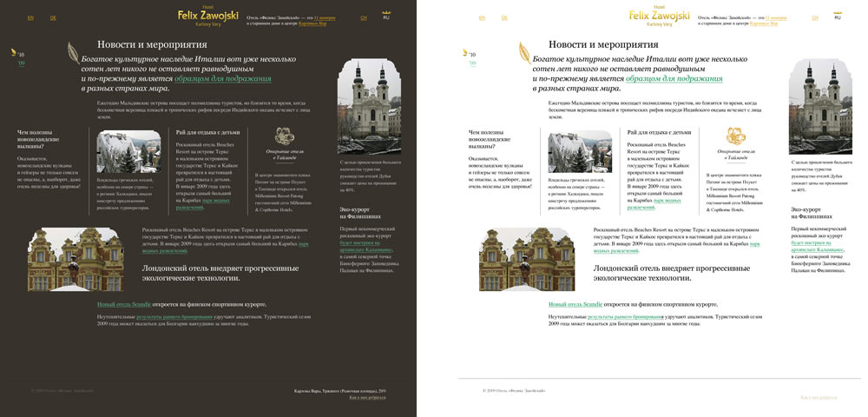The image size is (868, 417).
Task: Click the leaf year marker '10 in dark layout
Action: click(19, 54)
